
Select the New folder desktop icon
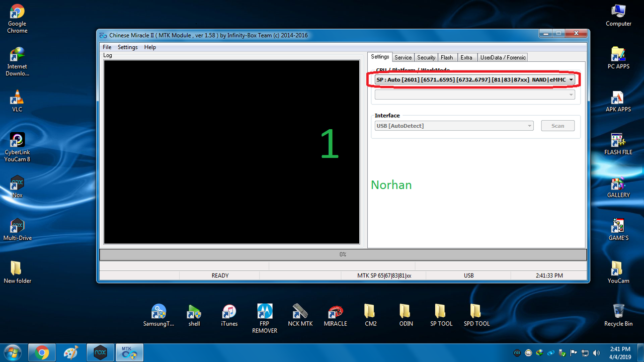pyautogui.click(x=17, y=272)
